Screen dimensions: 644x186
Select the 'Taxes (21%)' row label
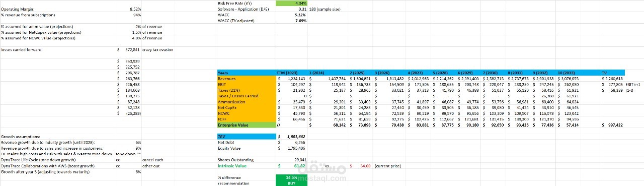(247, 90)
